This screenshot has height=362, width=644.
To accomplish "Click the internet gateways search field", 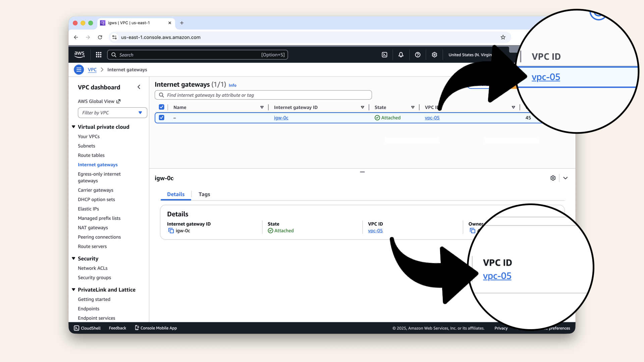I will 263,95.
